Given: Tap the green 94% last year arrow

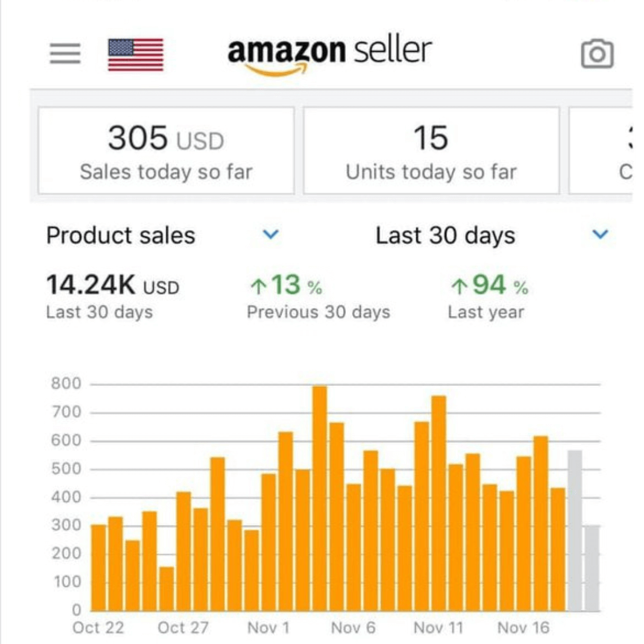Looking at the screenshot, I should [459, 287].
